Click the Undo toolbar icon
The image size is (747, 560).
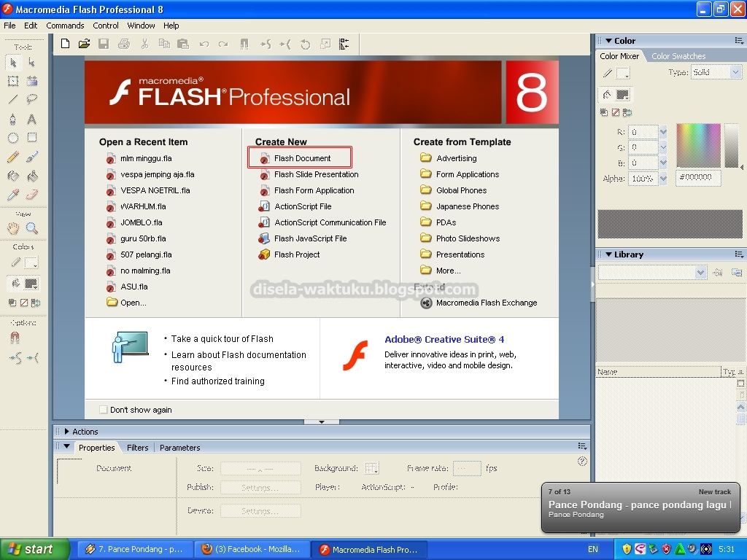[204, 44]
